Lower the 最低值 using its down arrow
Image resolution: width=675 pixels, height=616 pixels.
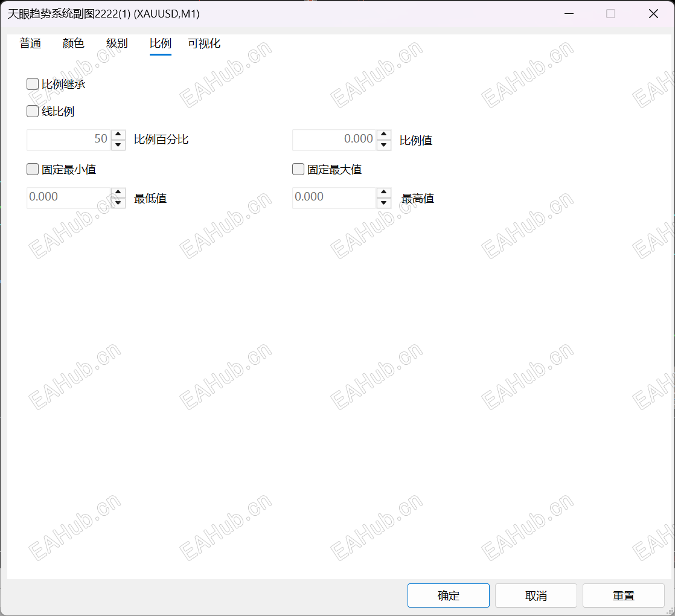pyautogui.click(x=118, y=203)
